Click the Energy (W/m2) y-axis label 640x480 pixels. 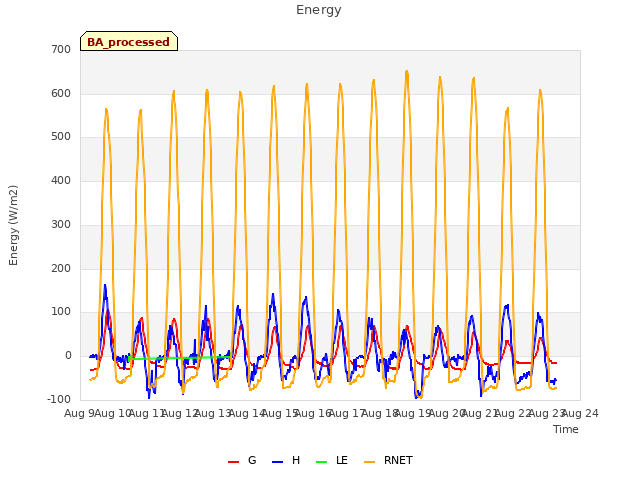[x=13, y=225]
